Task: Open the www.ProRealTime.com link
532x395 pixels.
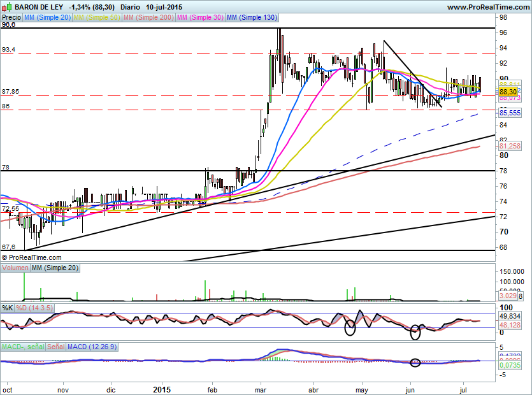Action: click(488, 7)
